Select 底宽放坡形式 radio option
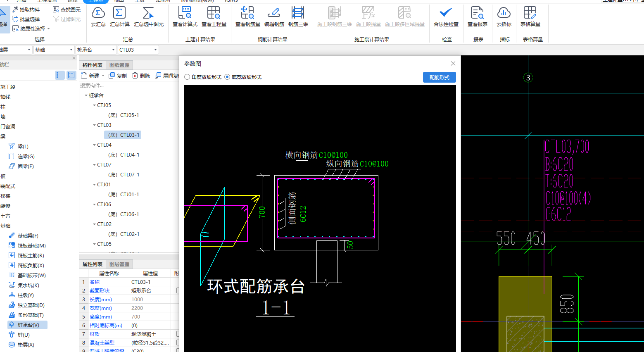 coord(243,77)
